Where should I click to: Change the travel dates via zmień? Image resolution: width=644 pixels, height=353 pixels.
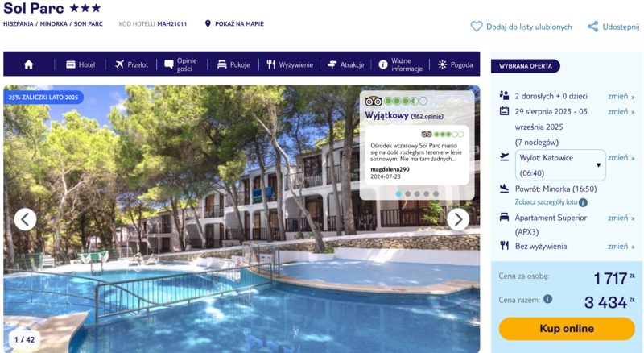(x=621, y=111)
